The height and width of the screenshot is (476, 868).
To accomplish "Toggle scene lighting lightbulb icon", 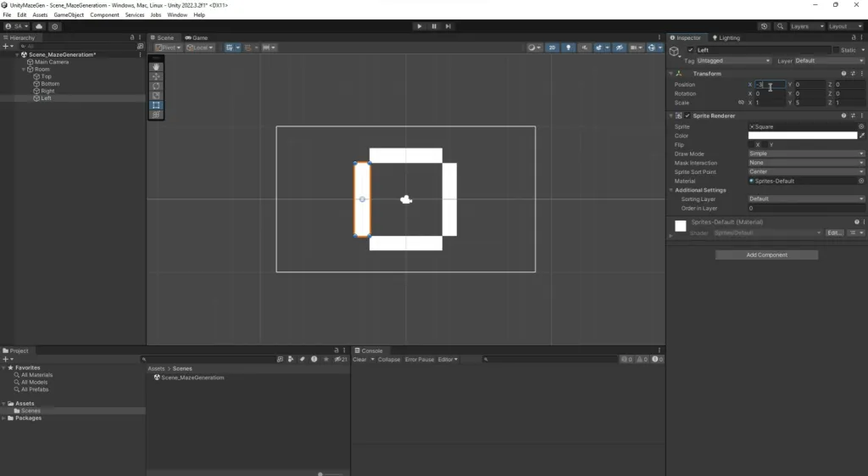I will 568,48.
